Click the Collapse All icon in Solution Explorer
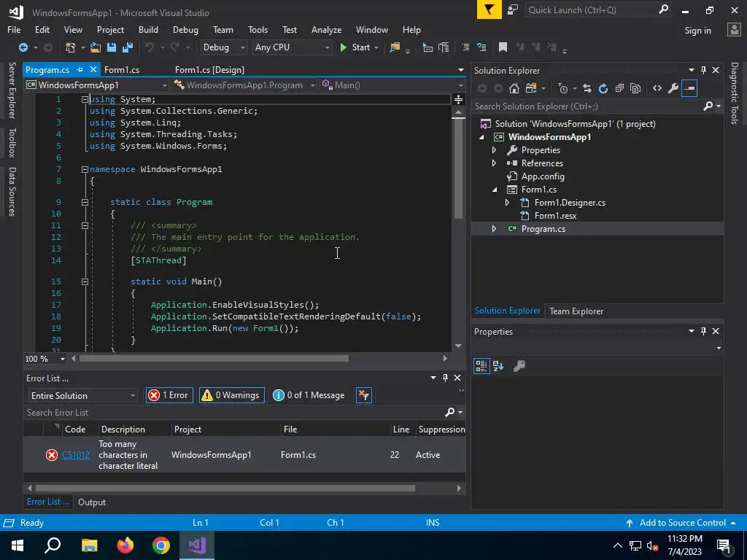This screenshot has width=747, height=560. [619, 88]
